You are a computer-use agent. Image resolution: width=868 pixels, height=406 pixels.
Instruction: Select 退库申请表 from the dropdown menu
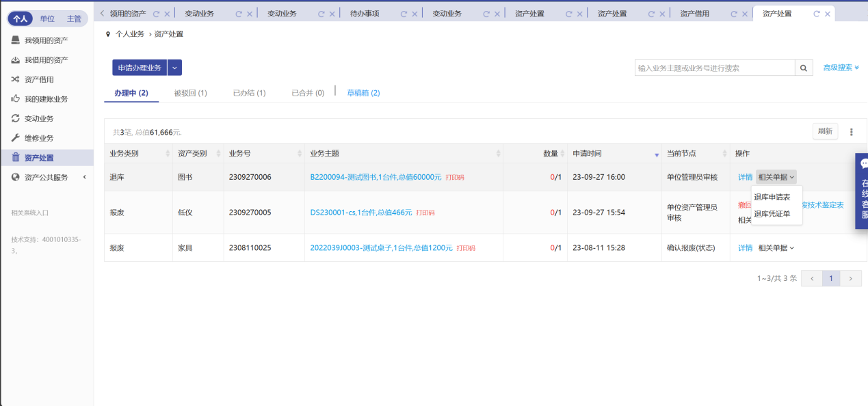772,197
